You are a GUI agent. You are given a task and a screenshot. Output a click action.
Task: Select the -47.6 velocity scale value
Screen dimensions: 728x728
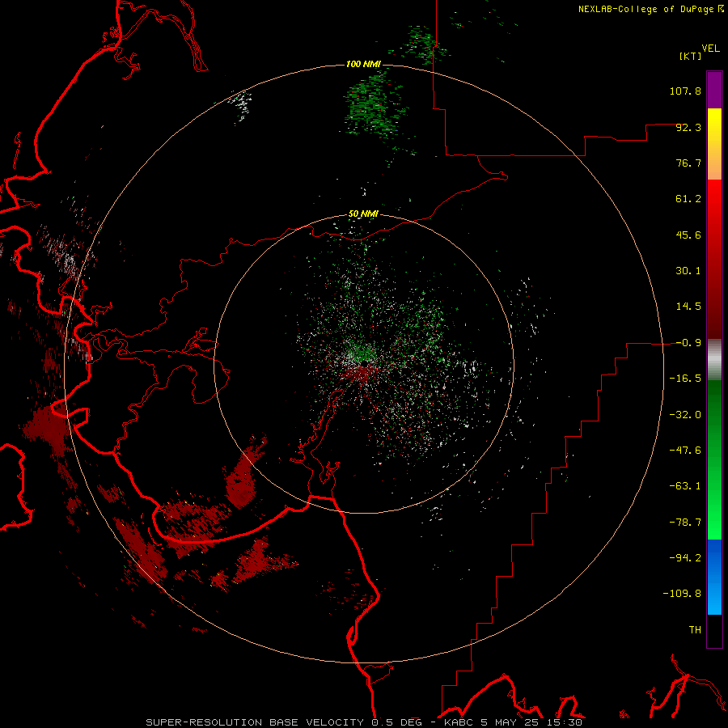pyautogui.click(x=685, y=451)
